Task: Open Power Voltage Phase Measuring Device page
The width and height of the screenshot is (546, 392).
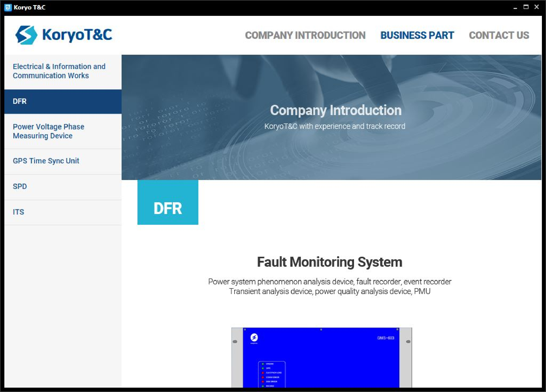Action: (x=63, y=131)
